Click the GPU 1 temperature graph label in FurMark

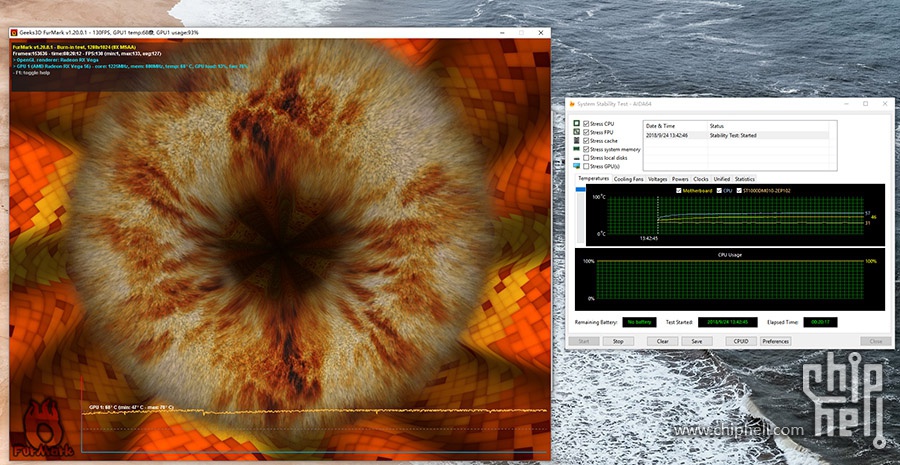tap(131, 407)
